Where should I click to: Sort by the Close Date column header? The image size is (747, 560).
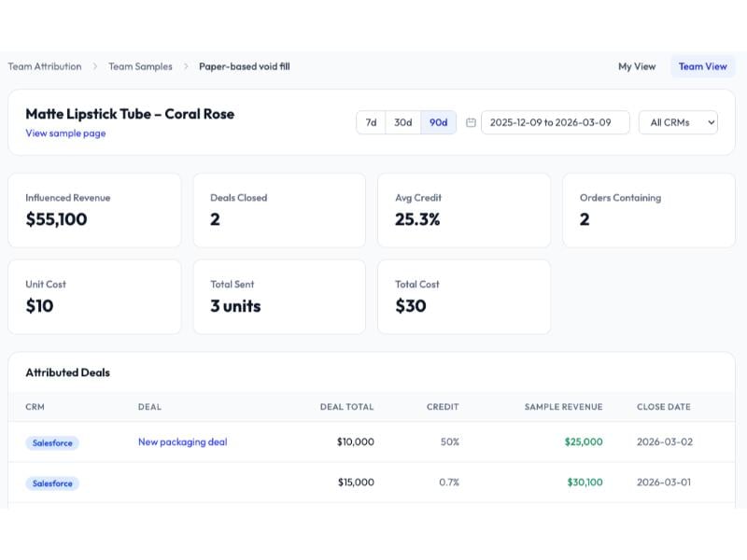[663, 407]
